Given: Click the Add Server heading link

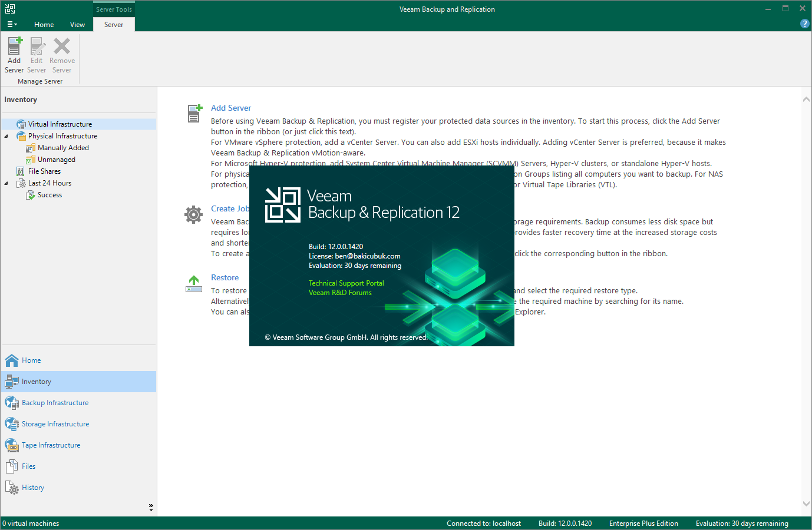Looking at the screenshot, I should point(231,108).
